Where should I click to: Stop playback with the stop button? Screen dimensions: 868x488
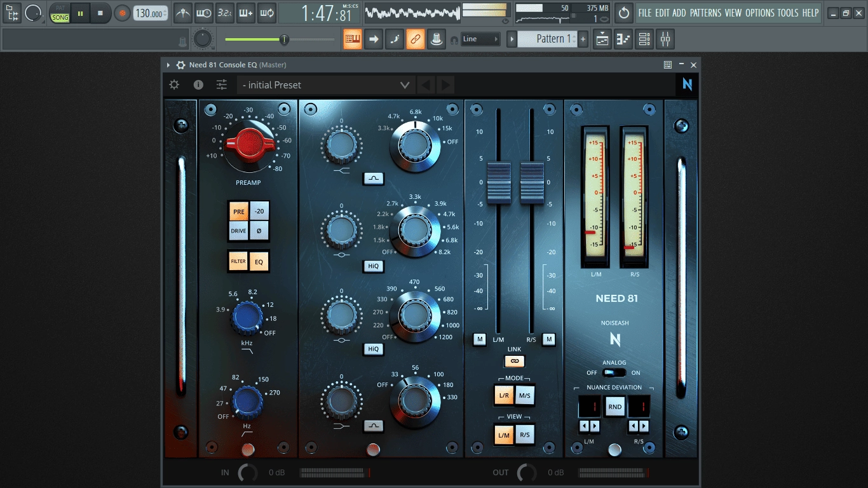(100, 13)
